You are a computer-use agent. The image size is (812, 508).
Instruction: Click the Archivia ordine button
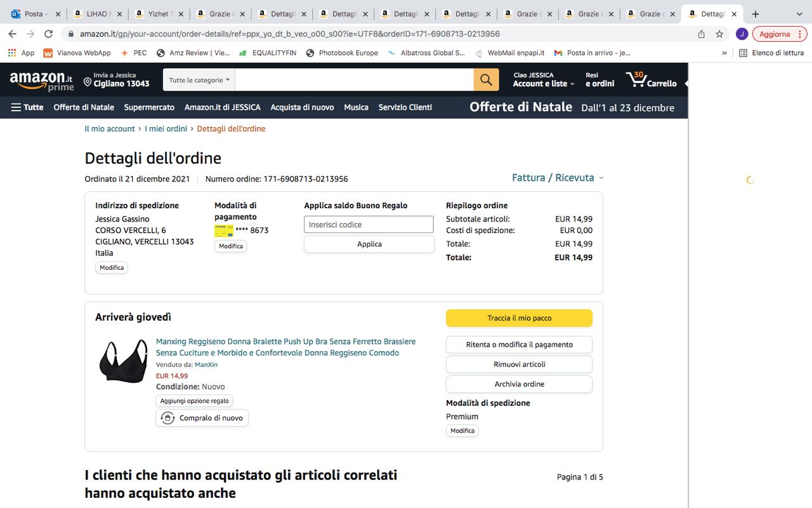pos(519,384)
